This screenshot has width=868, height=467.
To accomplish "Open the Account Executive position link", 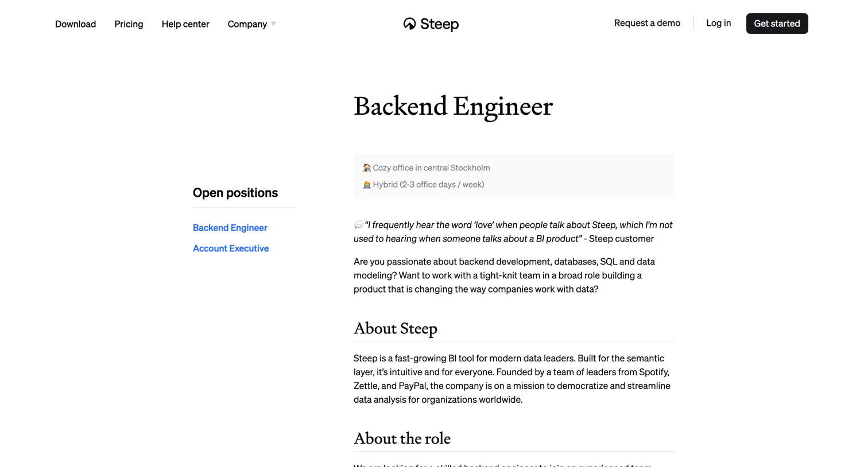I will click(x=231, y=248).
